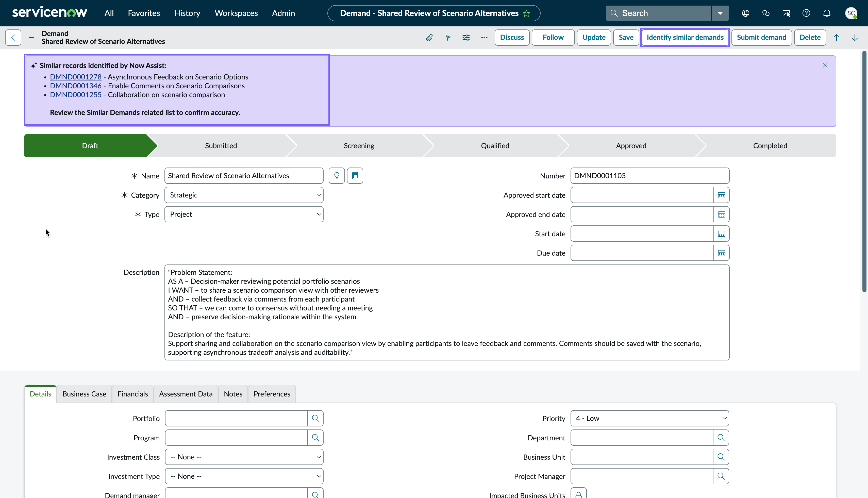Open the DMND0001255 link
The width and height of the screenshot is (868, 498).
coord(76,95)
